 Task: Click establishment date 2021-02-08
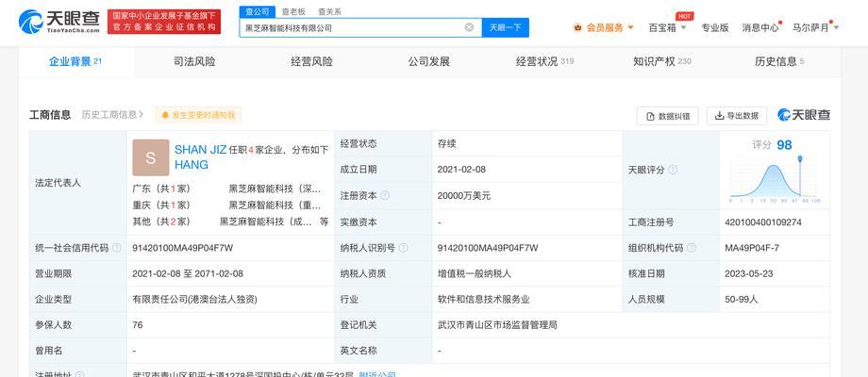pyautogui.click(x=461, y=170)
